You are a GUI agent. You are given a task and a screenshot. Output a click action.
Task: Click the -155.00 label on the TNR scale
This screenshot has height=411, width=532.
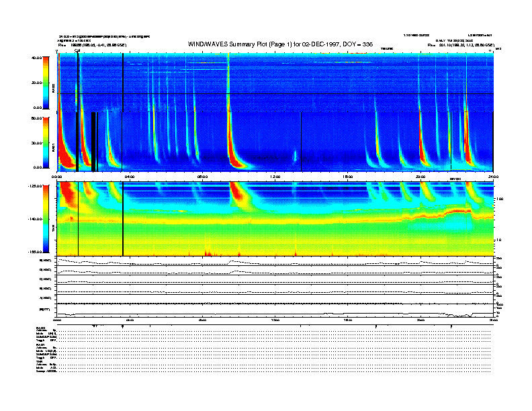coord(35,252)
